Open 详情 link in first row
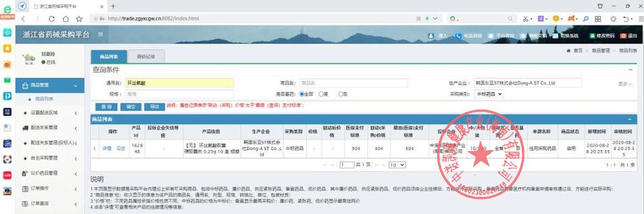Viewport: 644px width, 214px height. point(107,148)
